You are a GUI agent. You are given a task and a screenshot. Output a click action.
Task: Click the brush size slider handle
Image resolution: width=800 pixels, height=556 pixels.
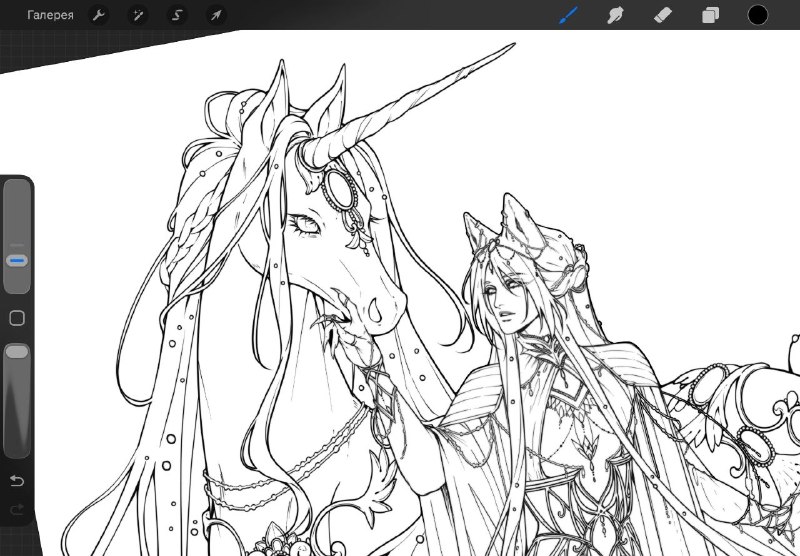tap(17, 261)
